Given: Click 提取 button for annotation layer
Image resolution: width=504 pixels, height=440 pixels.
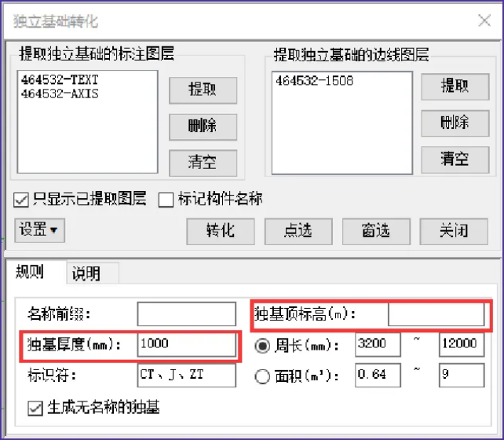Looking at the screenshot, I should [x=203, y=89].
